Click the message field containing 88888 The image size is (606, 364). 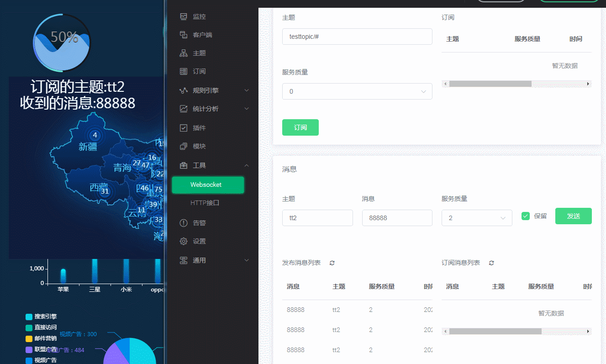[x=397, y=218]
